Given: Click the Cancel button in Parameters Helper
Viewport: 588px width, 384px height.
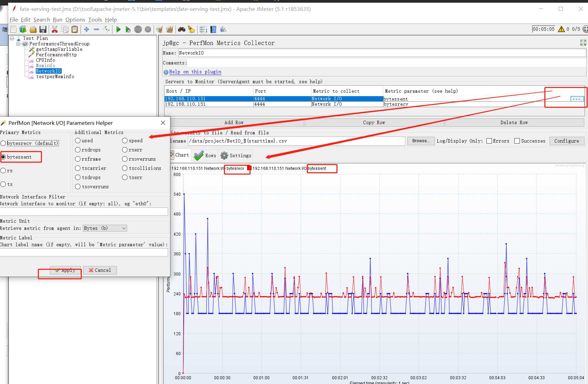Looking at the screenshot, I should click(100, 270).
